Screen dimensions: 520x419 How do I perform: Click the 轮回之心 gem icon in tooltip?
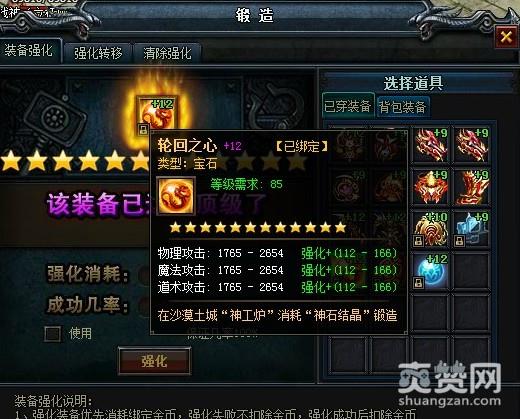[176, 196]
